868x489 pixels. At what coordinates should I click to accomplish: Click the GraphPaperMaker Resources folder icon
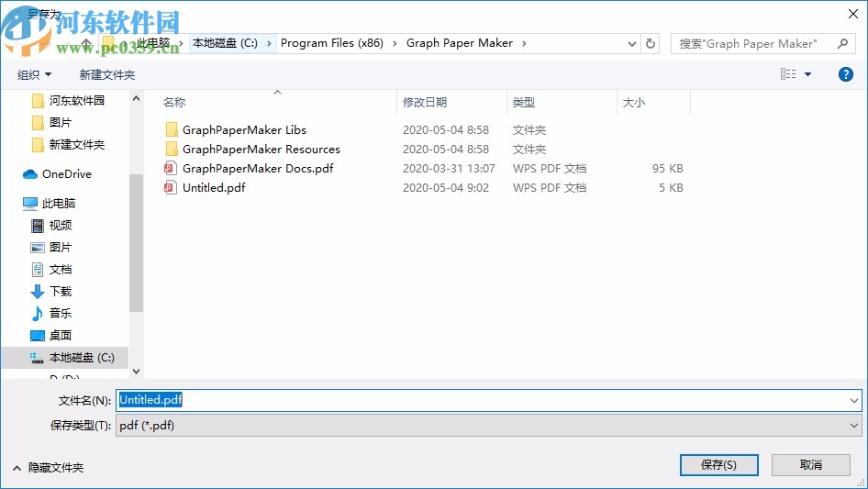click(x=172, y=149)
